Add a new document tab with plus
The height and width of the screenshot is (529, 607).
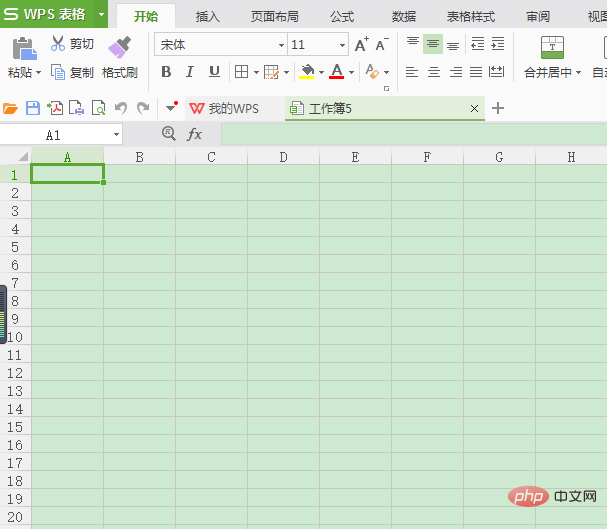point(498,108)
